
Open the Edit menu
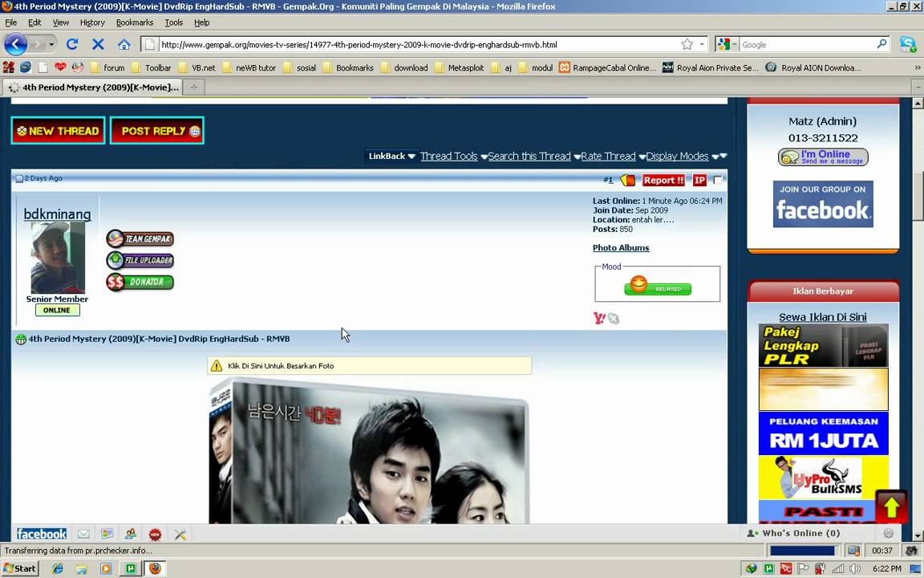[x=34, y=22]
